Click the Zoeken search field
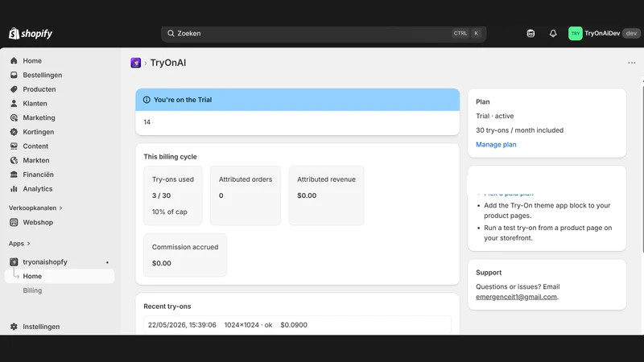644x362 pixels. (324, 34)
